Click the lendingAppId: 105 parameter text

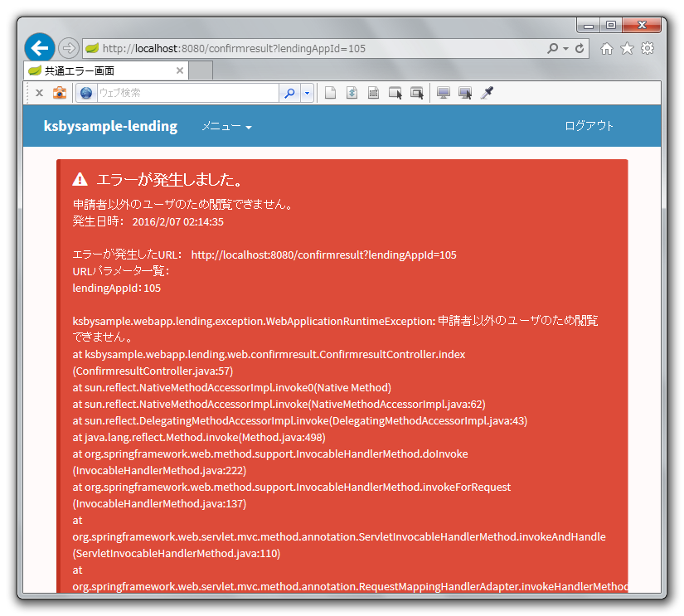pos(116,288)
